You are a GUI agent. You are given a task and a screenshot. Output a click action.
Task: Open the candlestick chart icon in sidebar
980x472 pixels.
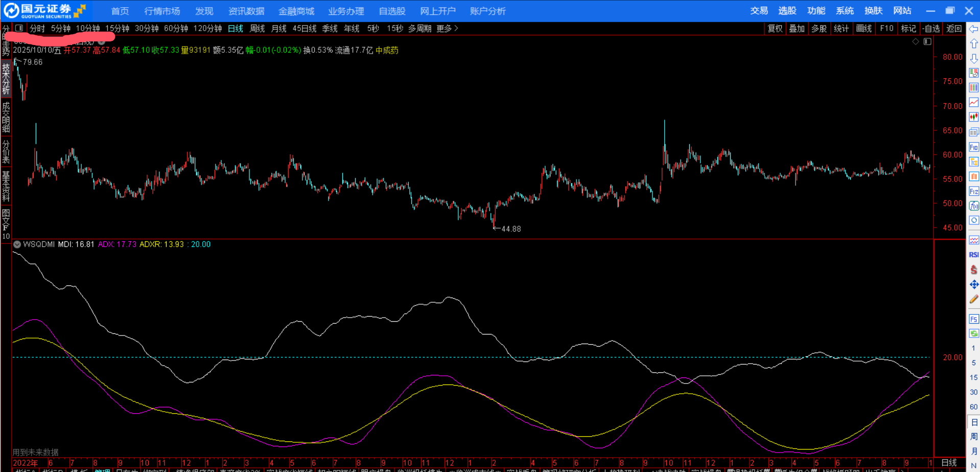coord(974,117)
